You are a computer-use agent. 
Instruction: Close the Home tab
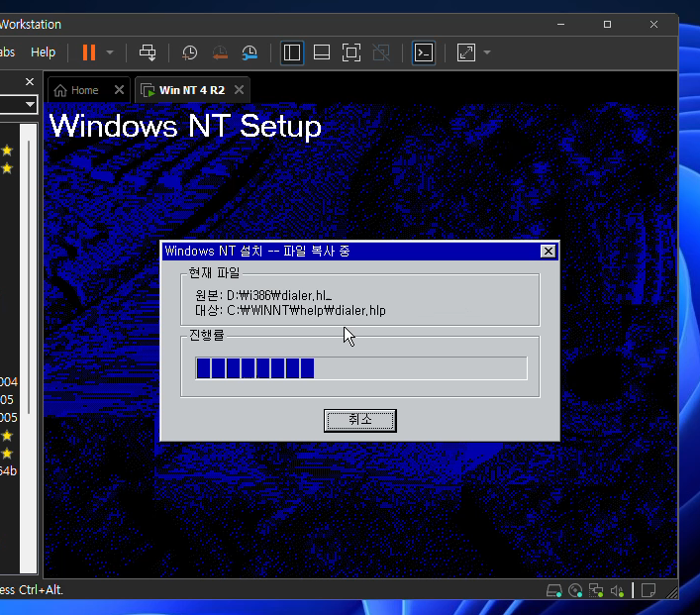coord(119,90)
